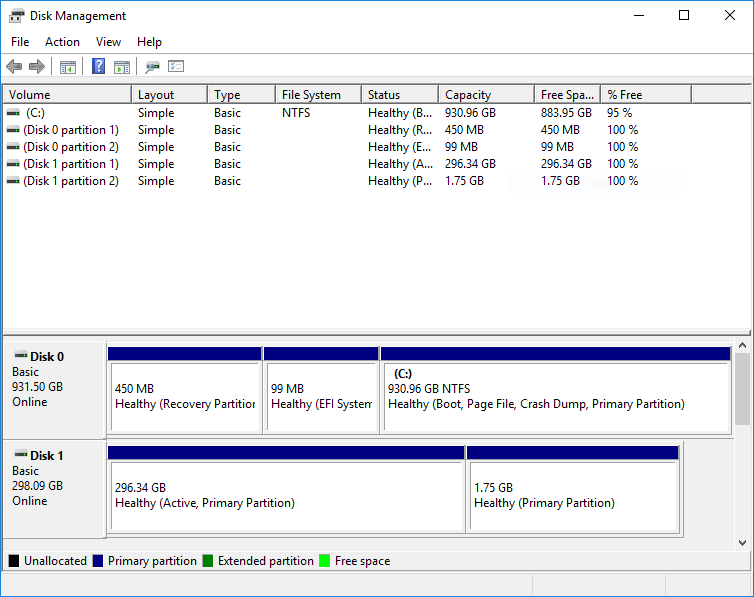The height and width of the screenshot is (597, 754).
Task: Sort by the Free Space column header
Action: pos(568,95)
